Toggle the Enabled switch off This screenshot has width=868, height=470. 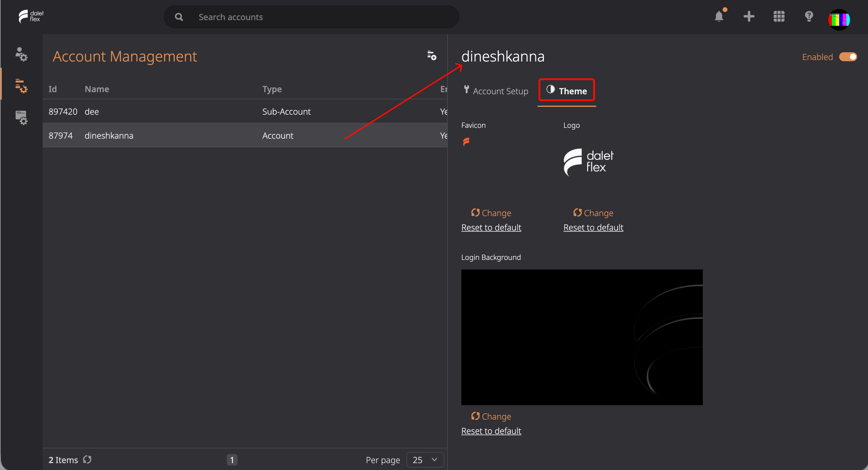[x=848, y=56]
